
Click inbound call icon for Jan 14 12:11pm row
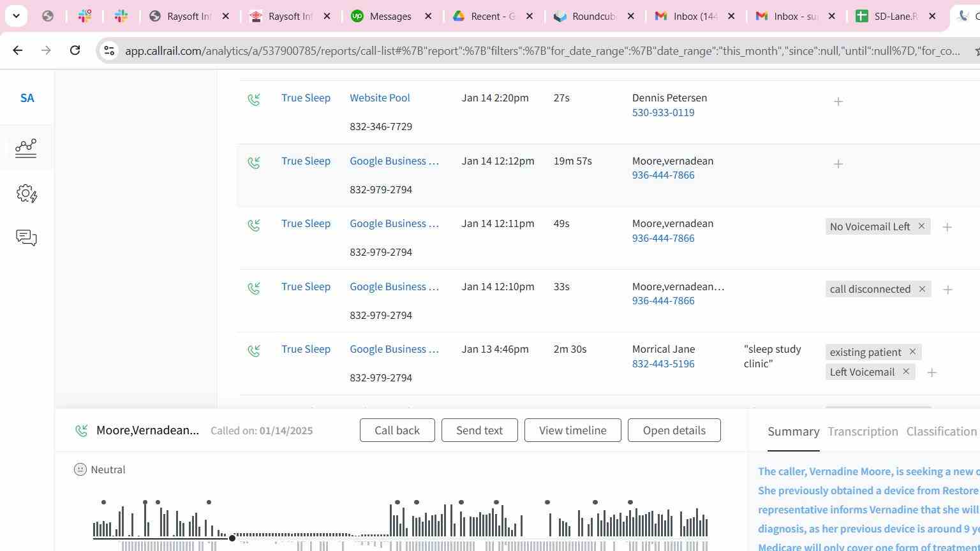click(x=254, y=225)
